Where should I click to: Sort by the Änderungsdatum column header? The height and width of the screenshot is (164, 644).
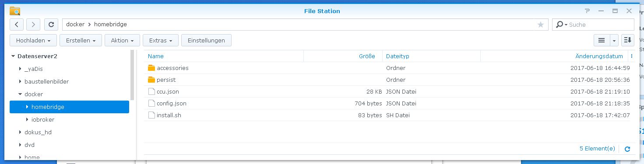click(599, 56)
